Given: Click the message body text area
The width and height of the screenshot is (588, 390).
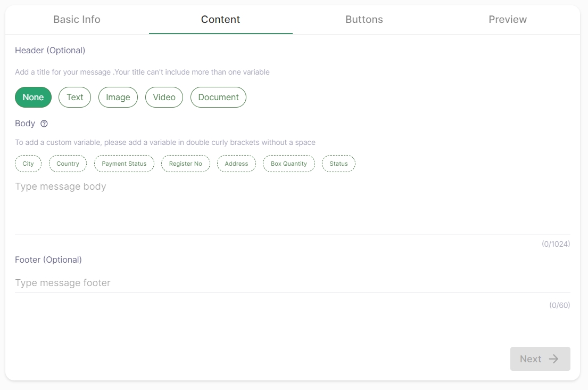Looking at the screenshot, I should pos(292,205).
